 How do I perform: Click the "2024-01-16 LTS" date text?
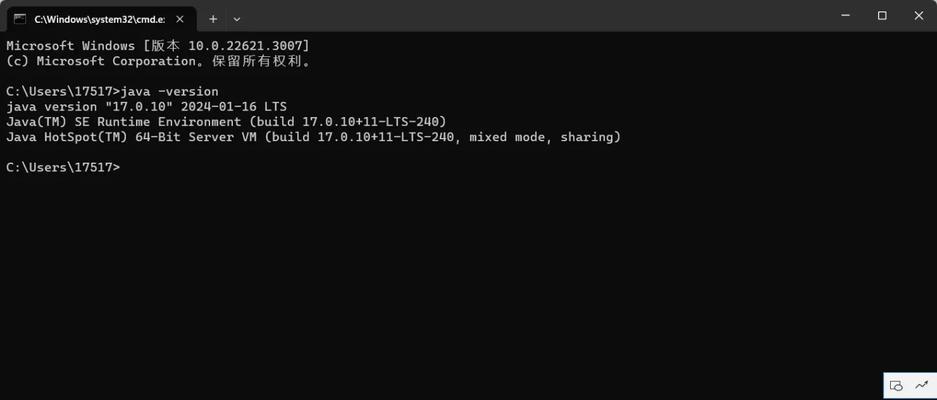(234, 107)
